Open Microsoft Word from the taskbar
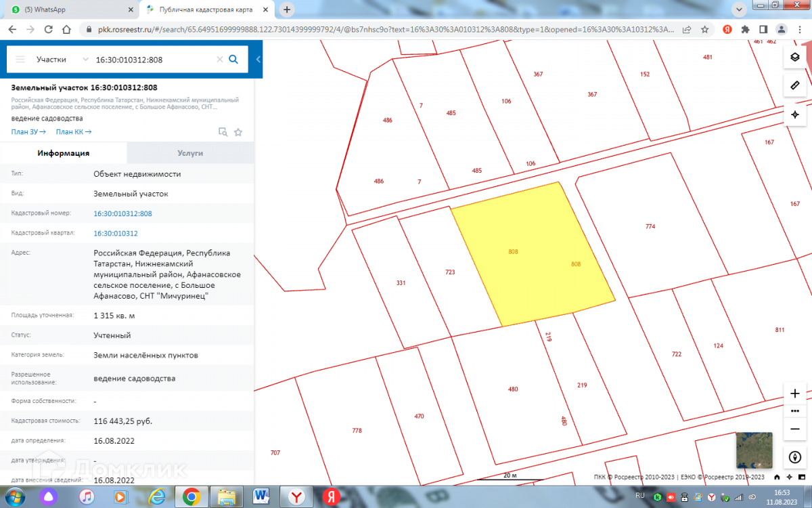 point(261,496)
